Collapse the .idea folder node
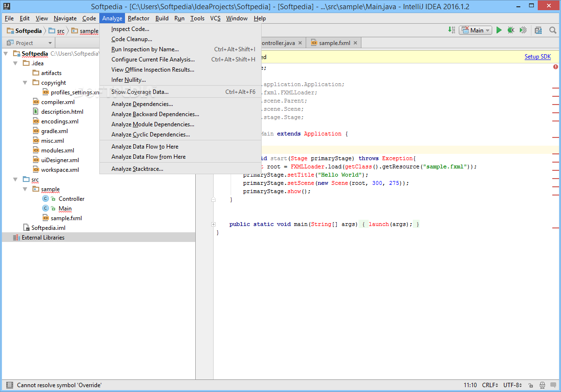Viewport: 561px width, 392px height. tap(16, 63)
